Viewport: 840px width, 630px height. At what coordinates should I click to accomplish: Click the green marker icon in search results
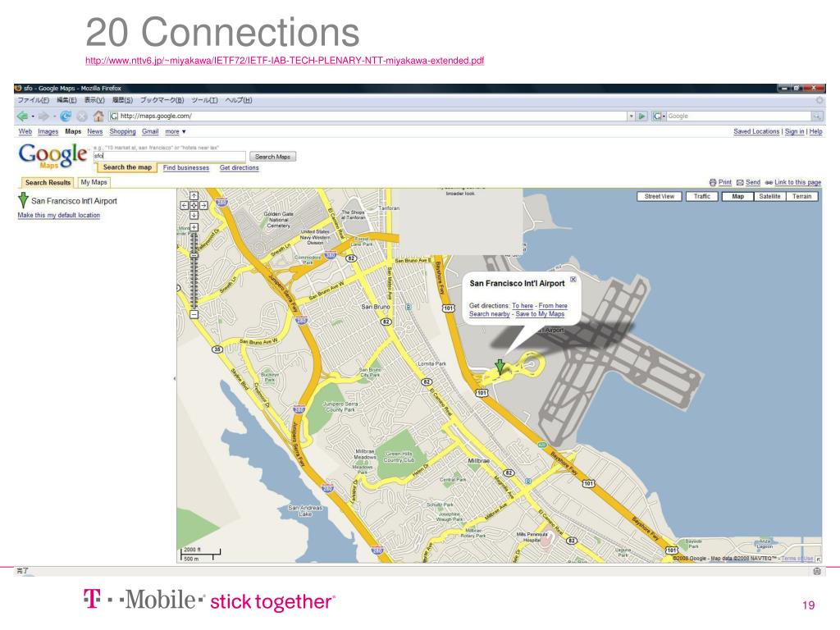[x=23, y=200]
